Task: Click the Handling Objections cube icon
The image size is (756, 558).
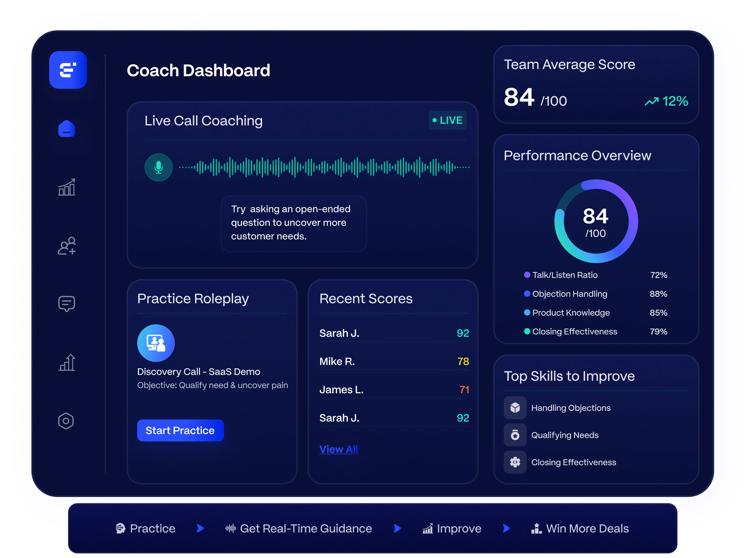Action: [x=515, y=408]
